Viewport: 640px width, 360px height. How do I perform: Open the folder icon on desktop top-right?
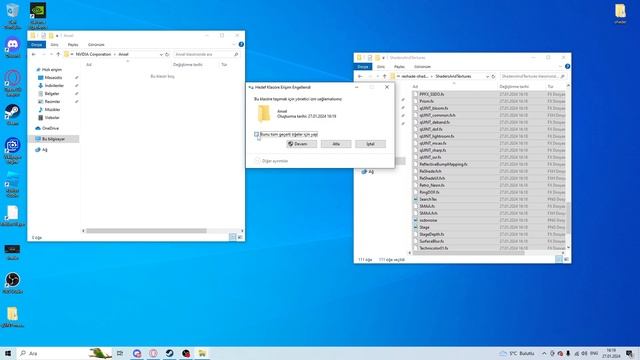(x=620, y=13)
